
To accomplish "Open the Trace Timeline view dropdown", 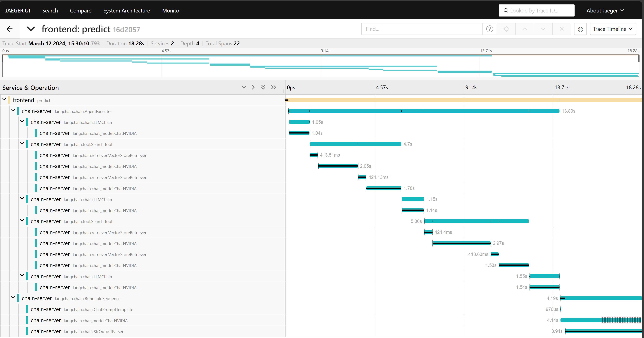I will coord(613,29).
